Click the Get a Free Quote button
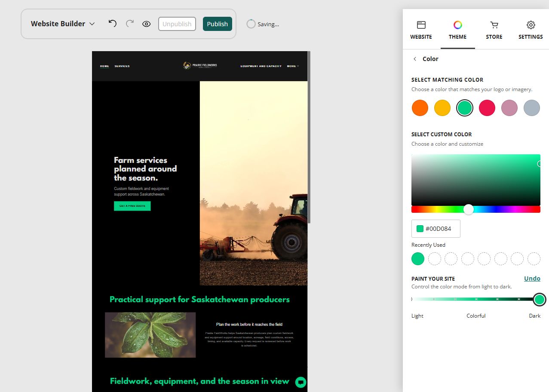 point(132,206)
